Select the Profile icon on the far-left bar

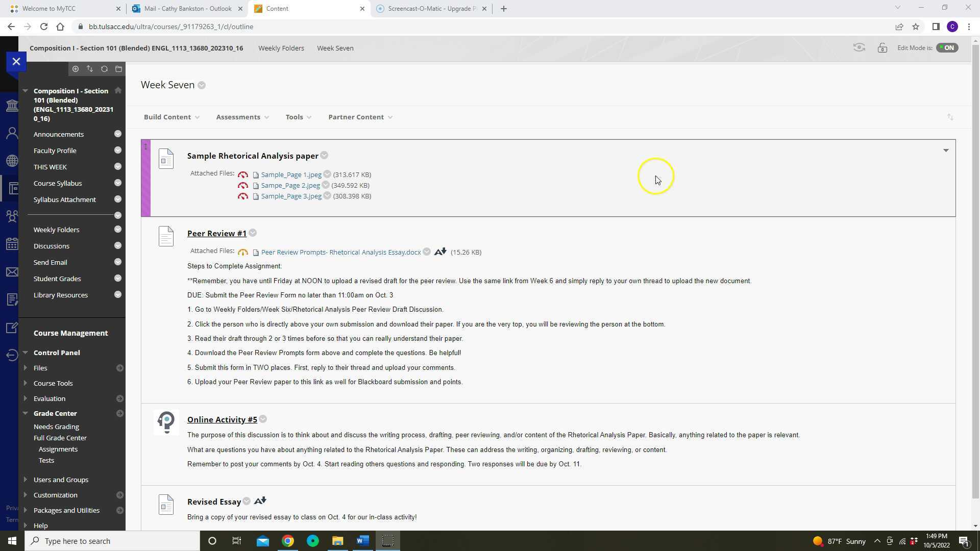pos(12,132)
